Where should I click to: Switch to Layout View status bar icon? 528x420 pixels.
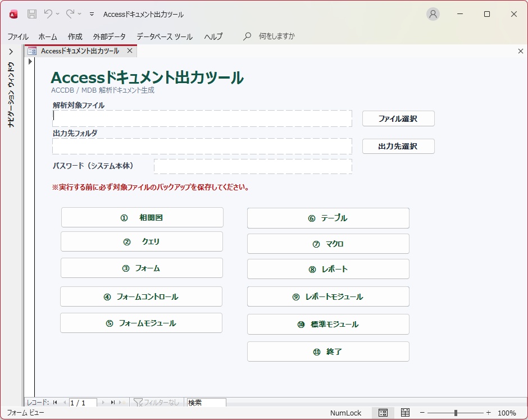[405, 413]
